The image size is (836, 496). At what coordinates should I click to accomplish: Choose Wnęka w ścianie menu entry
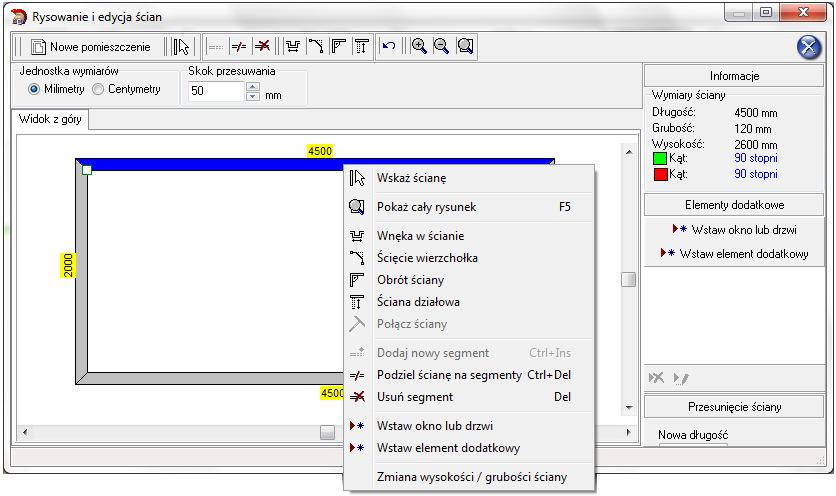pos(469,236)
